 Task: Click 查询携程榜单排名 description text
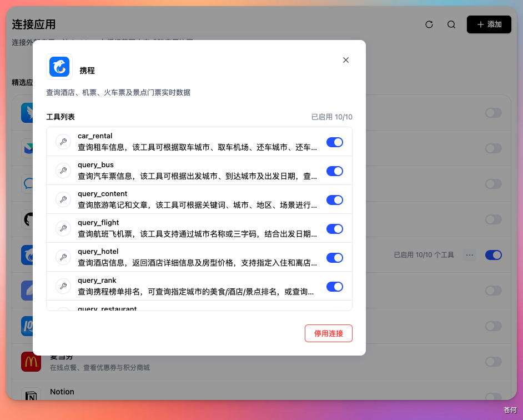pyautogui.click(x=196, y=292)
